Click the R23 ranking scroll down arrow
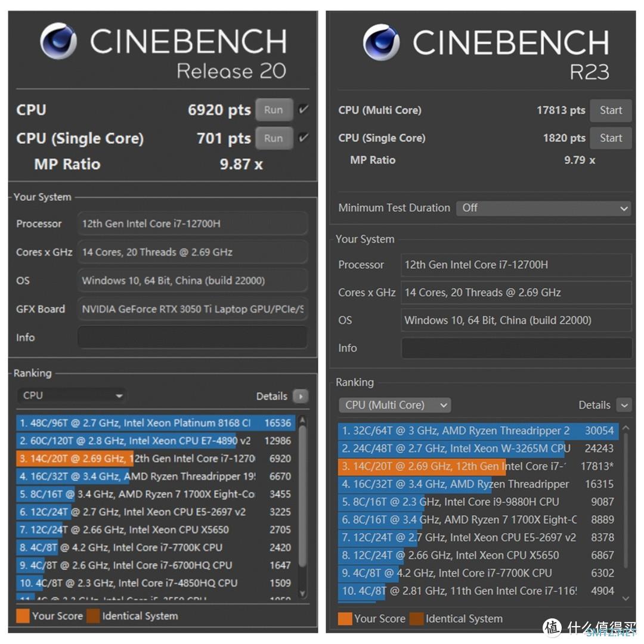644x644 pixels. (x=626, y=599)
